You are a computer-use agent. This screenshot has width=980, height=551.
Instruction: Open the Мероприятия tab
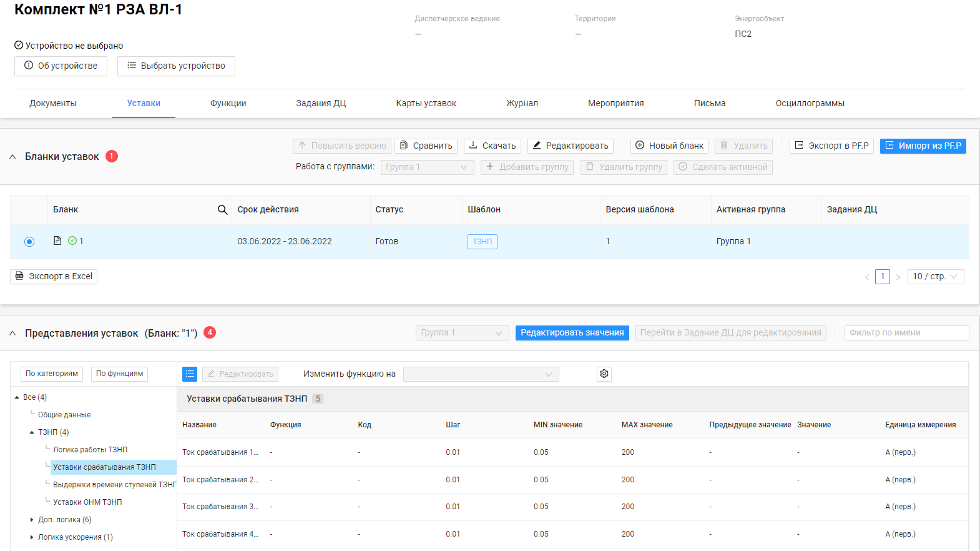616,103
